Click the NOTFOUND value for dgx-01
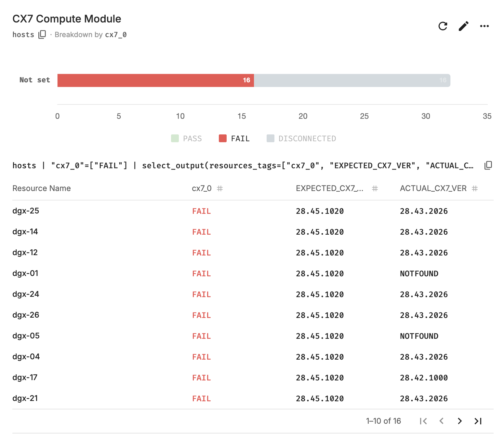The width and height of the screenshot is (504, 440). [x=419, y=274]
